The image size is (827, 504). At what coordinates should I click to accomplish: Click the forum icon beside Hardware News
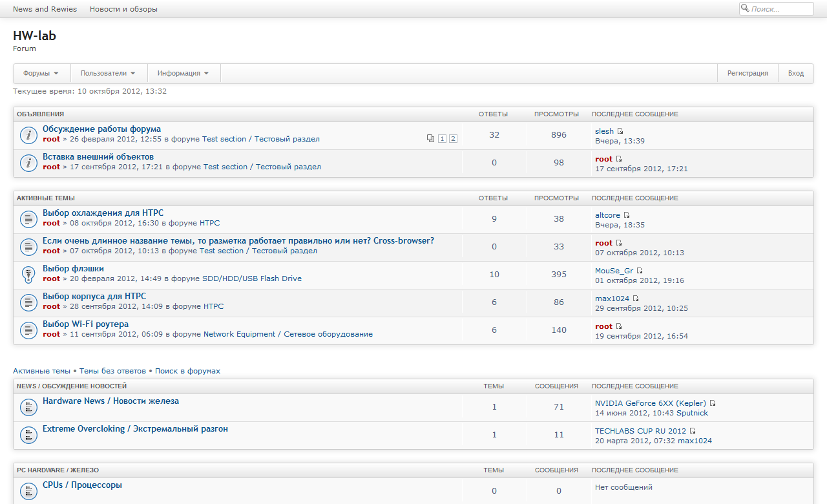28,407
